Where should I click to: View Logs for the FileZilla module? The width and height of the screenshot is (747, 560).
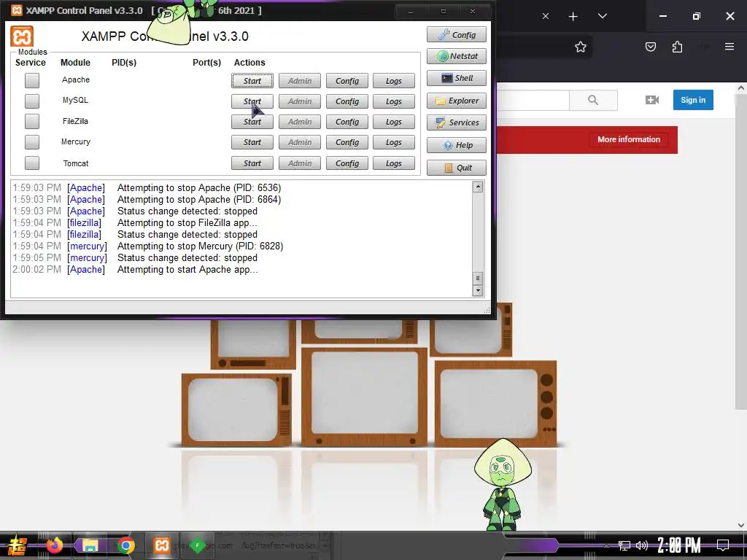pyautogui.click(x=393, y=122)
